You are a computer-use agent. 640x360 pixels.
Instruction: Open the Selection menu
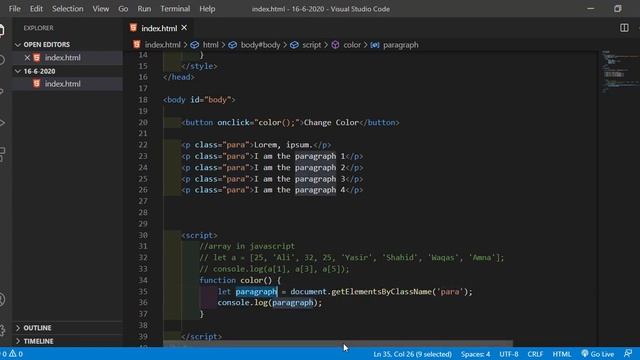coord(67,9)
